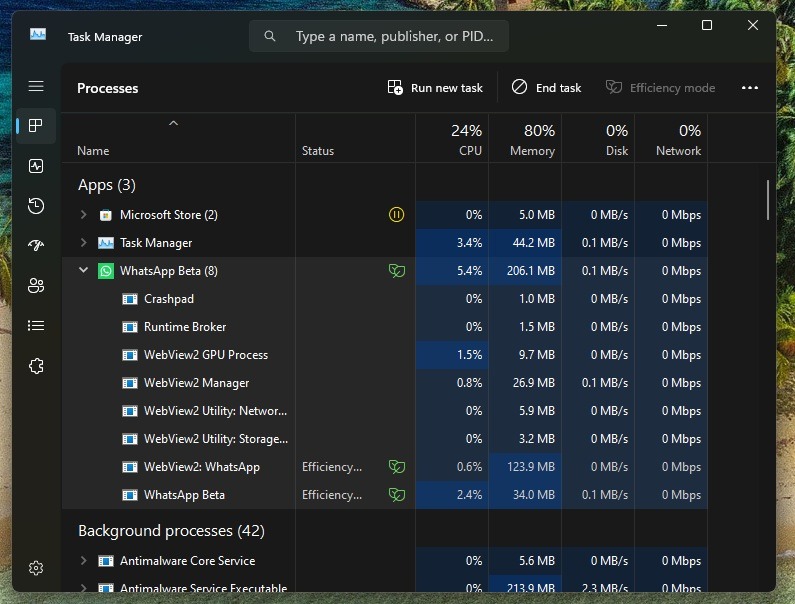The width and height of the screenshot is (795, 604).
Task: Click the hamburger navigation menu icon
Action: [36, 87]
